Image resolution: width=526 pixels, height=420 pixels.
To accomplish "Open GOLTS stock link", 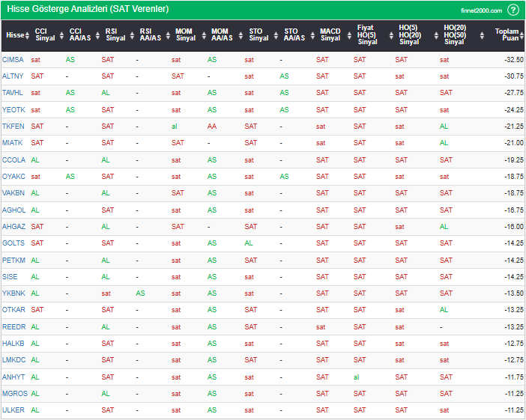I will point(13,243).
